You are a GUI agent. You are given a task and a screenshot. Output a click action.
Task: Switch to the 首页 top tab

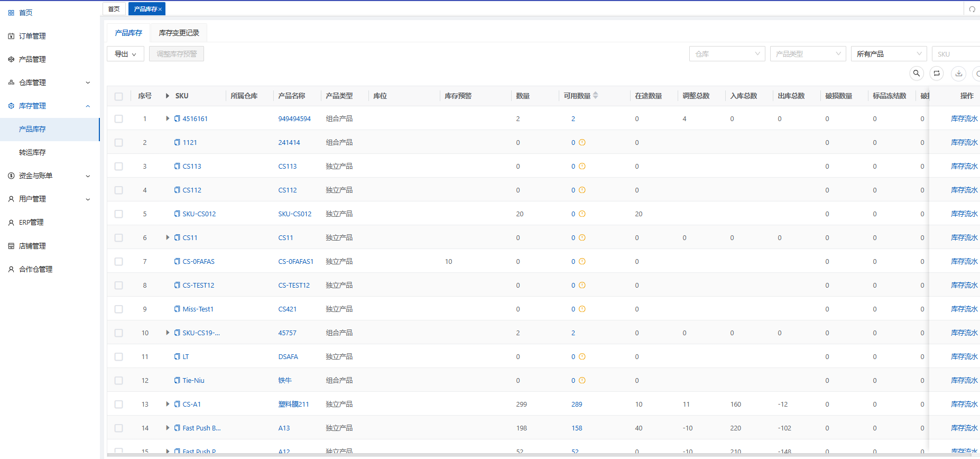click(114, 9)
